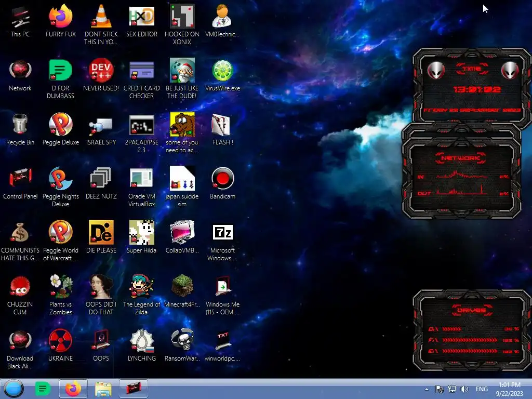Image resolution: width=532 pixels, height=399 pixels.
Task: Open the taskbar clock 1:01 PM
Action: pos(510,389)
